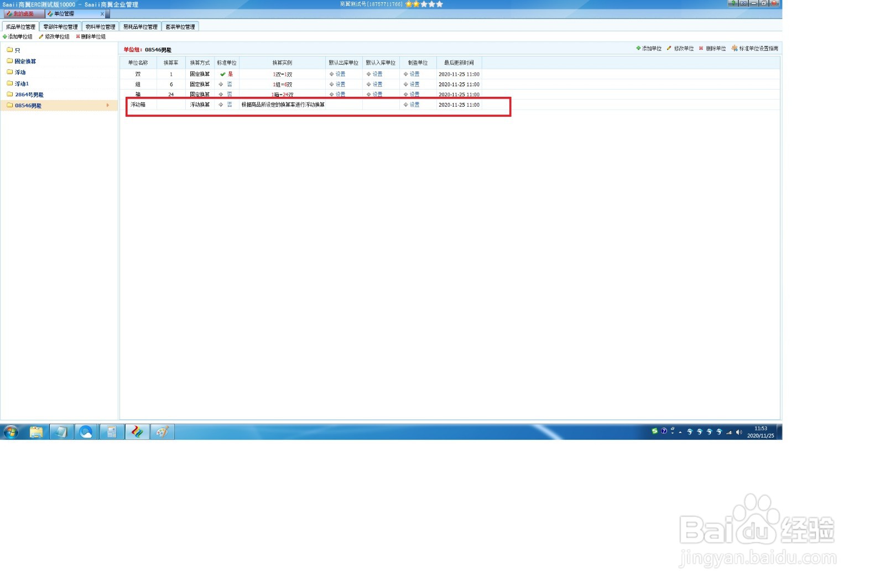Viewport: 885px width, 588px height.
Task: Open File Explorer from taskbar
Action: coord(37,432)
